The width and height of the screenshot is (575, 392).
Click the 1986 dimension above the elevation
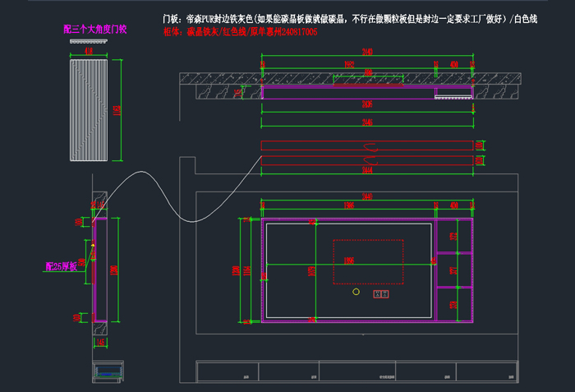(349, 205)
